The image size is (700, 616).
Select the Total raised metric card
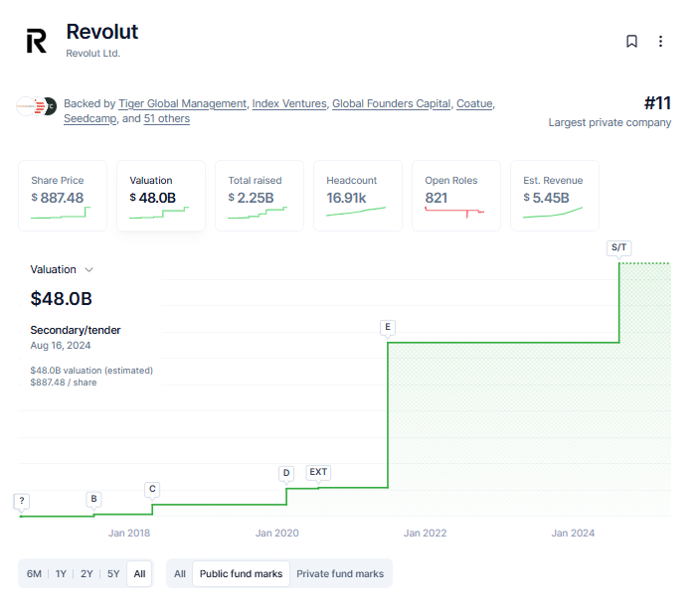(x=260, y=196)
